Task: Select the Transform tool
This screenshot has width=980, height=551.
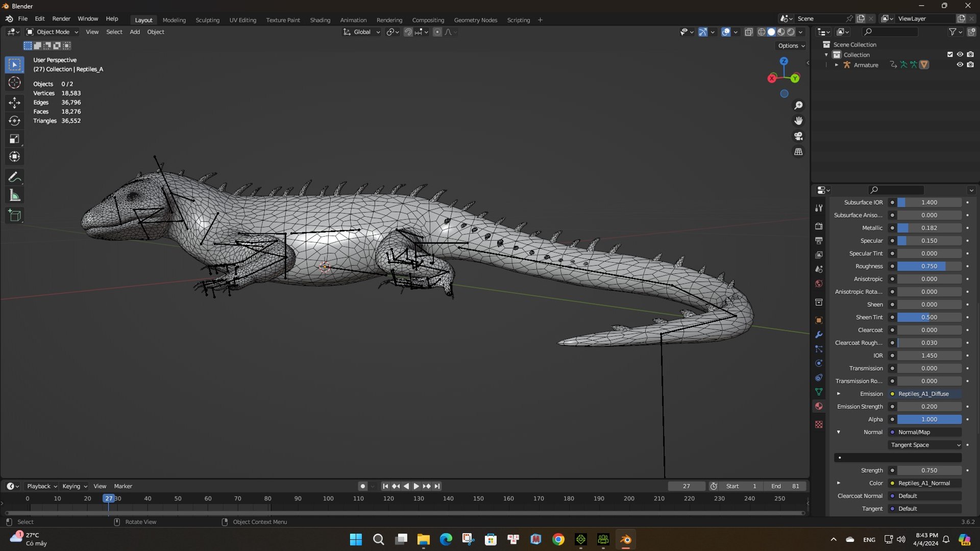Action: 14,157
